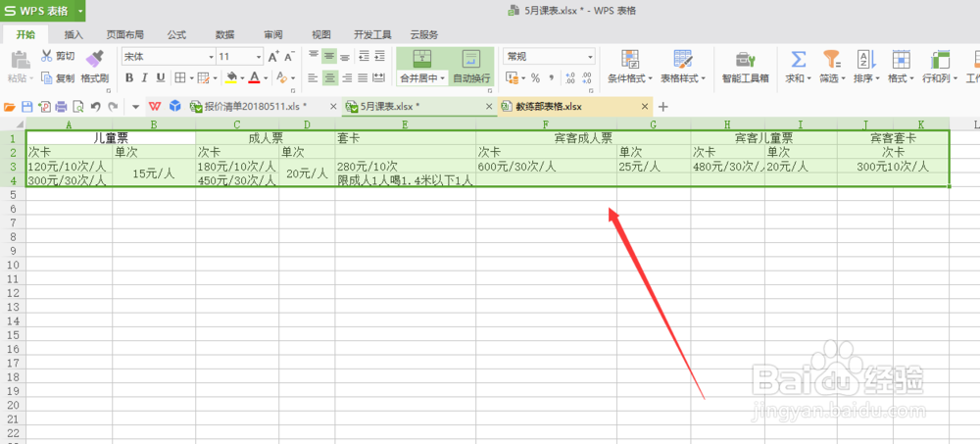
Task: Click the yellow fill color bucket
Action: (x=231, y=78)
